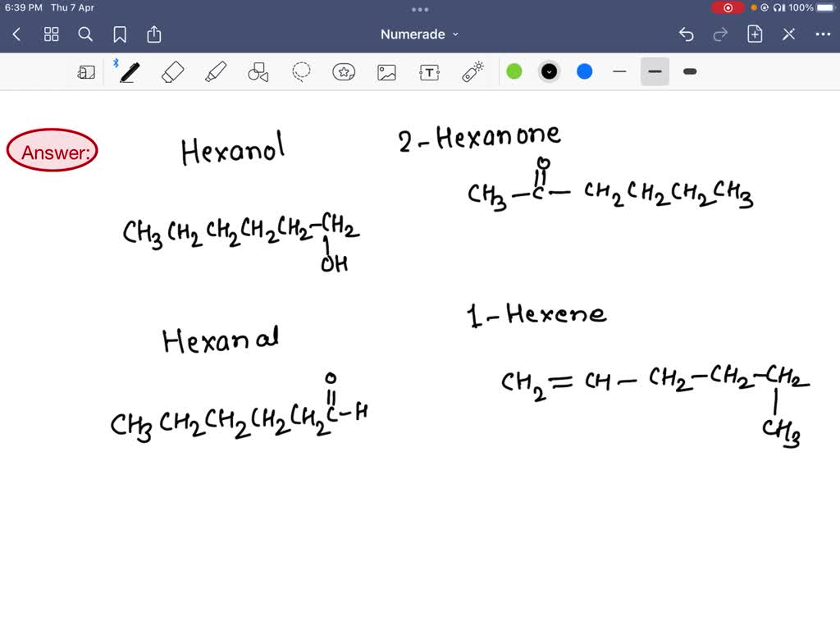Share the current note
Image resolution: width=840 pixels, height=630 pixels.
[154, 34]
